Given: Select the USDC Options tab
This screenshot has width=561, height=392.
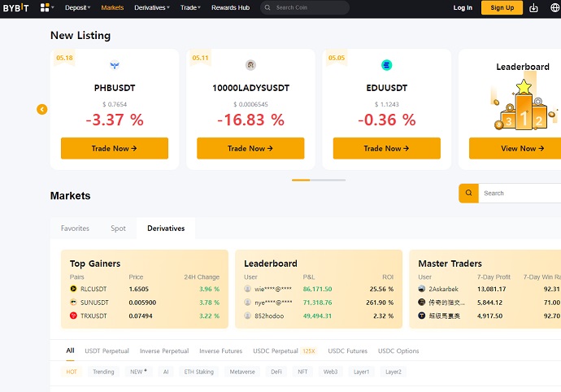Looking at the screenshot, I should (x=398, y=351).
